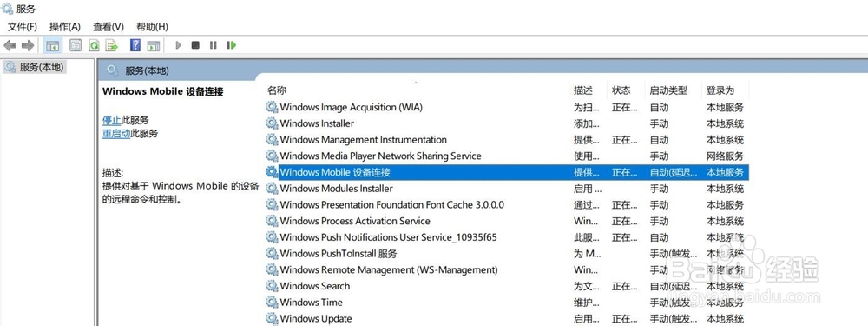The image size is (868, 326).
Task: Select the Windows Update service row
Action: (505, 318)
